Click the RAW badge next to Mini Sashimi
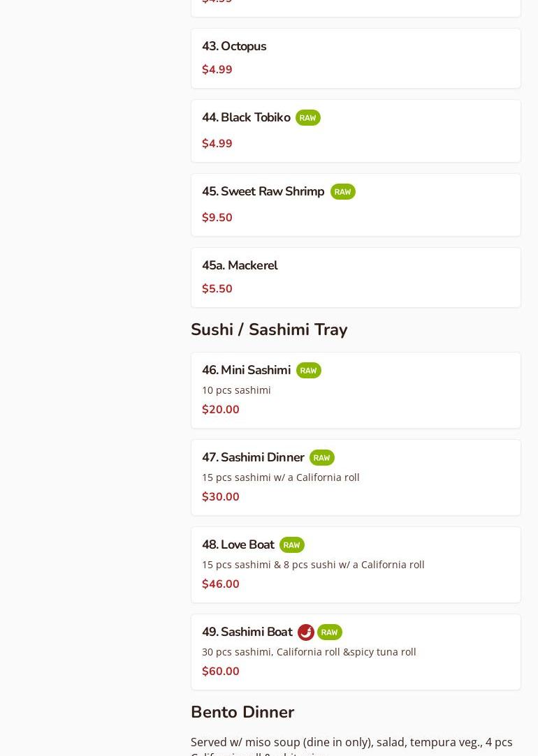 pos(308,371)
